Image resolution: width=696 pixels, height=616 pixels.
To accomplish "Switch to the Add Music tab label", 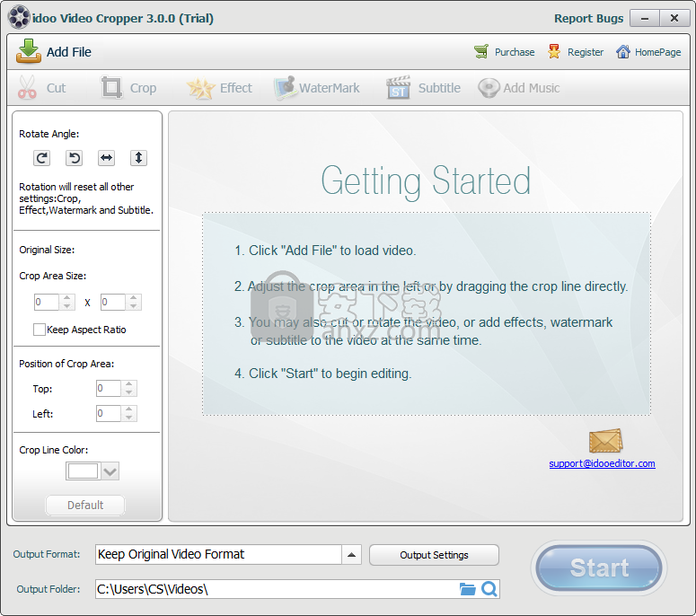I will 532,88.
